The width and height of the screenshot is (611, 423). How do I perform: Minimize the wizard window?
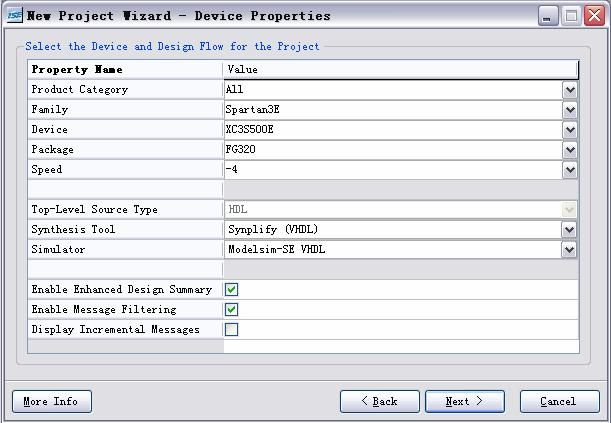548,16
